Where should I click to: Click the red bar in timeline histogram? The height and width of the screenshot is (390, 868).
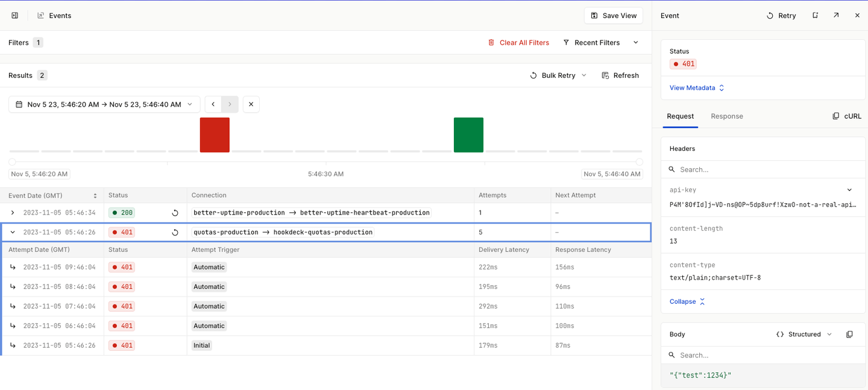click(x=215, y=135)
